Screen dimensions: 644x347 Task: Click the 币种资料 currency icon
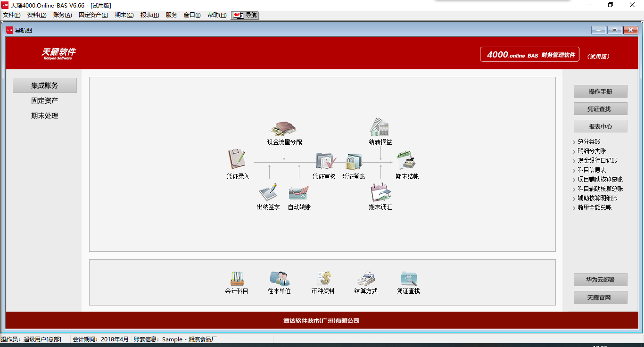click(x=324, y=278)
